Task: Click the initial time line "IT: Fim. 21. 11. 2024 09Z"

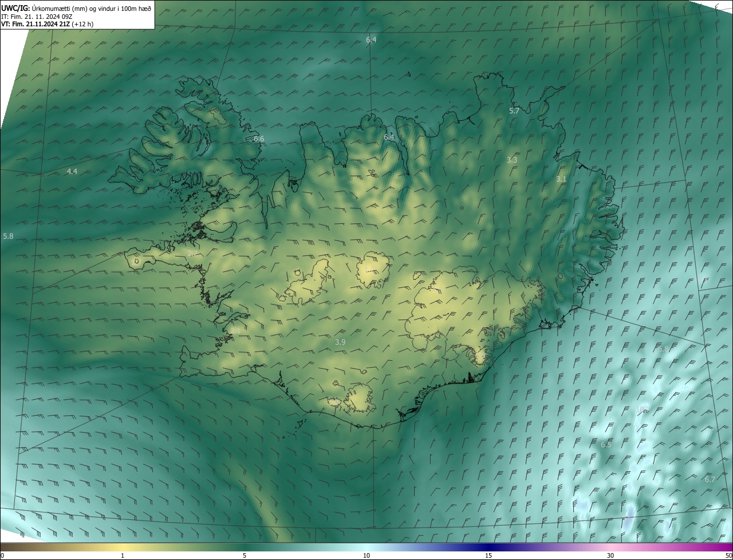Action: [36, 16]
